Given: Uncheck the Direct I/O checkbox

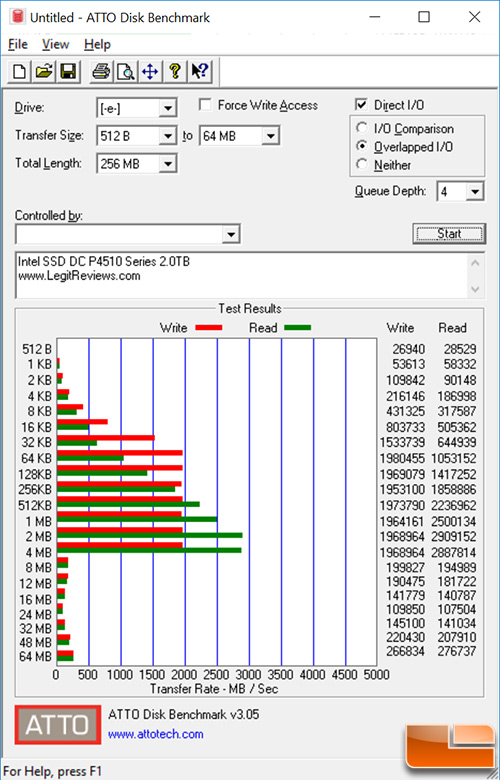Looking at the screenshot, I should pos(361,104).
